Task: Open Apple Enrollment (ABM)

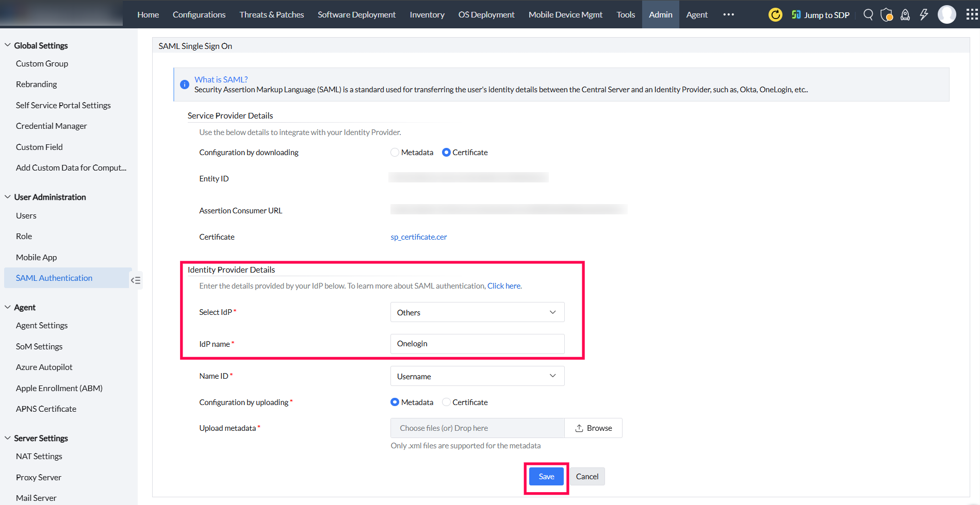Action: pos(59,388)
